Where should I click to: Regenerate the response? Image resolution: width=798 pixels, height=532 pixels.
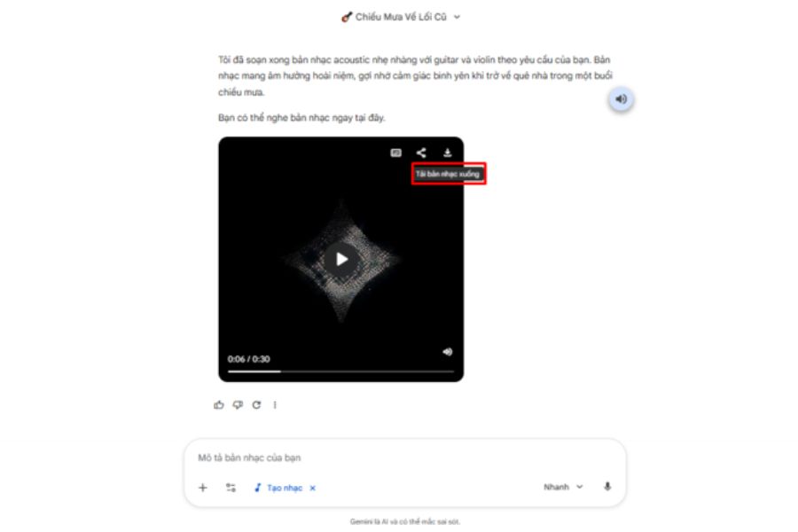tap(256, 404)
